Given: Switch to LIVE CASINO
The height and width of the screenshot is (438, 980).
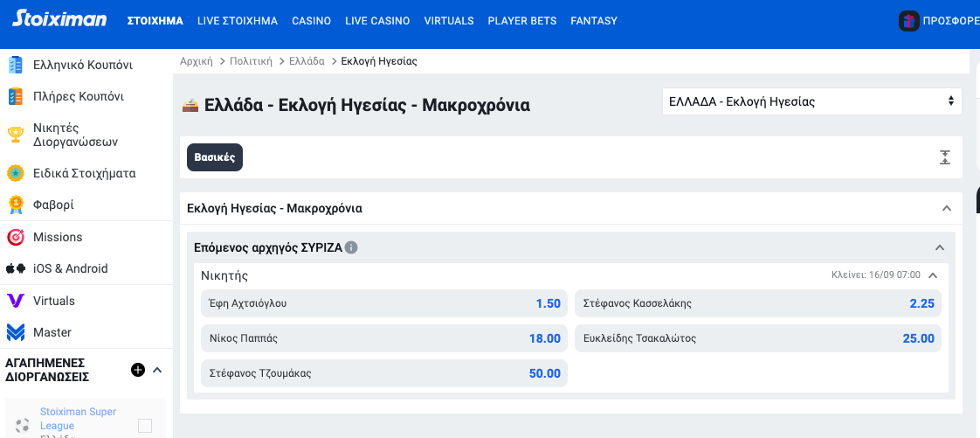Looking at the screenshot, I should click(377, 21).
